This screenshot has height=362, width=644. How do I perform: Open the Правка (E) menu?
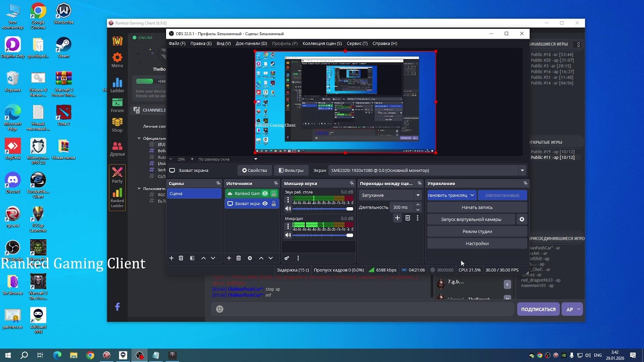[x=201, y=43]
